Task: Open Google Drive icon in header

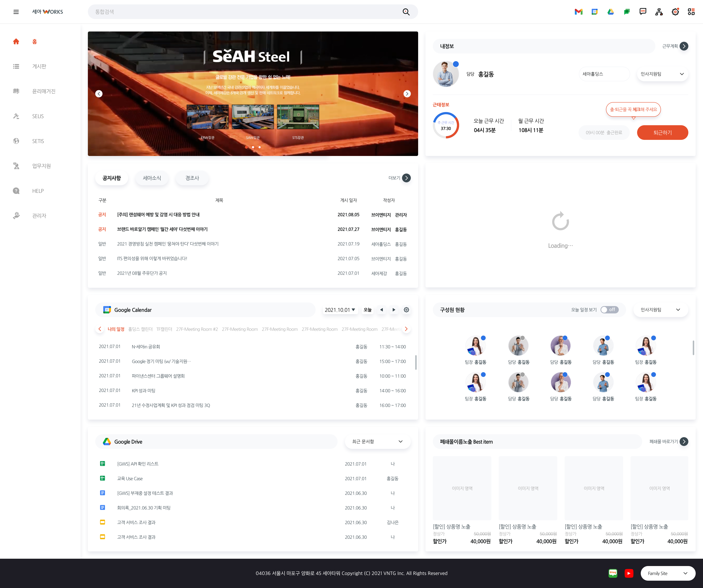Action: coord(611,12)
